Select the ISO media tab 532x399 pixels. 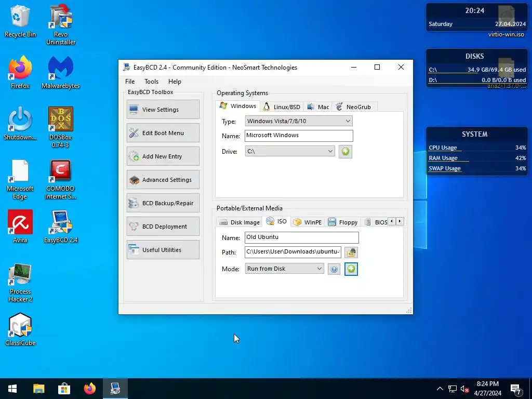pyautogui.click(x=276, y=221)
